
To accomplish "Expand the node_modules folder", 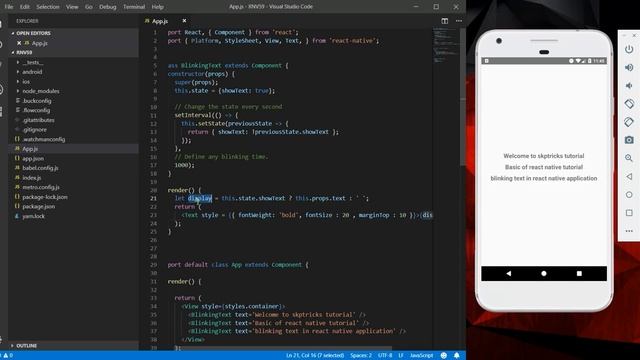I will [x=41, y=91].
